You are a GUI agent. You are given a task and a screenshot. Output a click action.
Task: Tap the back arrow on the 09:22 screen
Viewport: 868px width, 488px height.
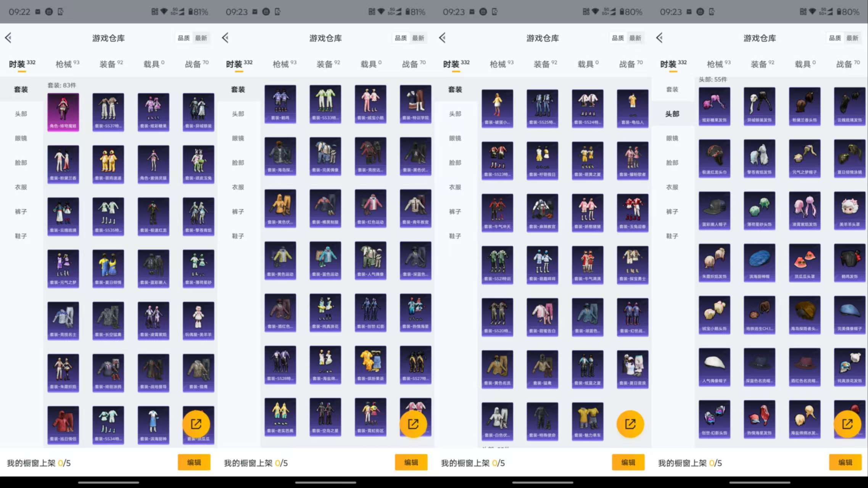click(8, 38)
